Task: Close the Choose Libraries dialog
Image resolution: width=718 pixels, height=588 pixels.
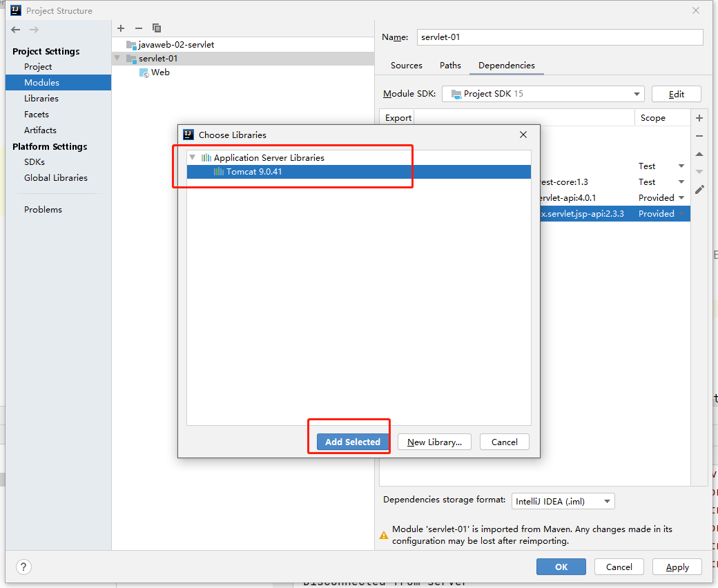Action: (x=523, y=135)
